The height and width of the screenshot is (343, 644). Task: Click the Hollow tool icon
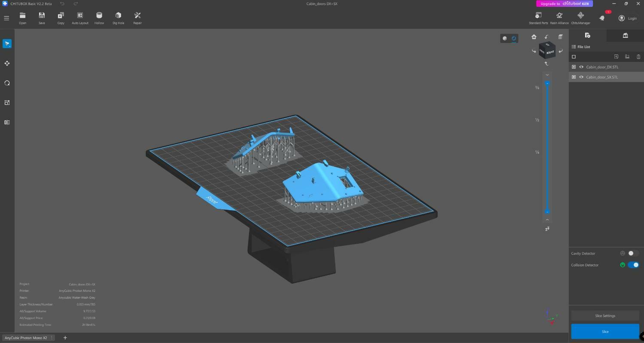[x=99, y=18]
